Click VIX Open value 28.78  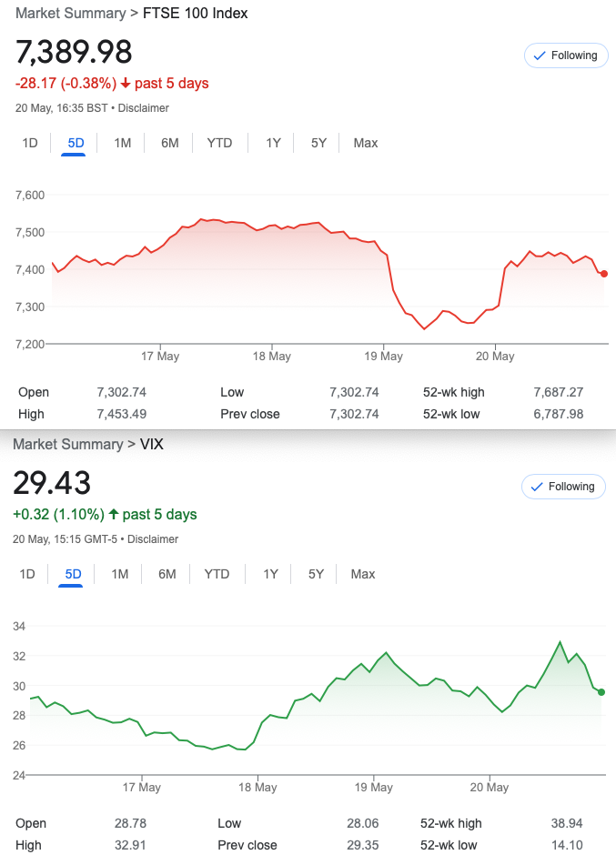[x=130, y=823]
